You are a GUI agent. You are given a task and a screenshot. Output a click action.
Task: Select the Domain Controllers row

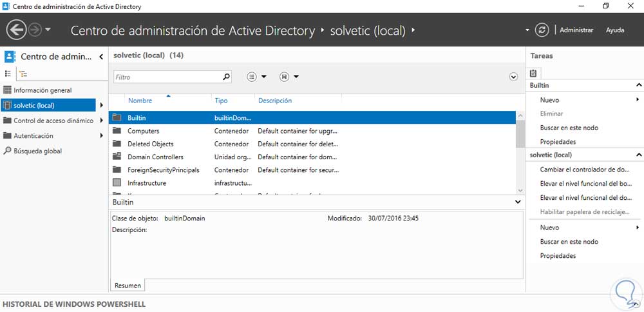click(x=312, y=157)
